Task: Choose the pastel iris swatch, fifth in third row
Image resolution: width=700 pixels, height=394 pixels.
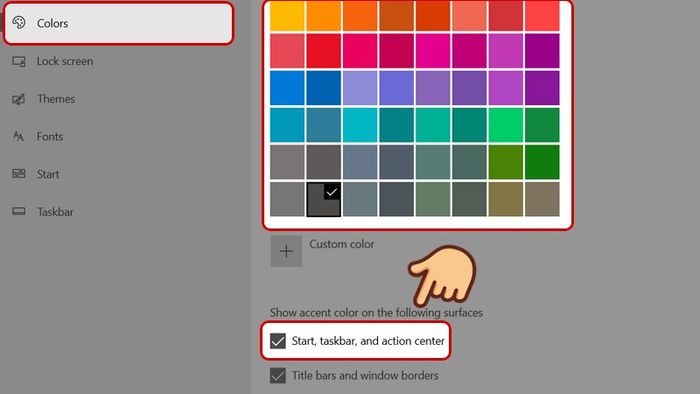Action: (x=433, y=88)
